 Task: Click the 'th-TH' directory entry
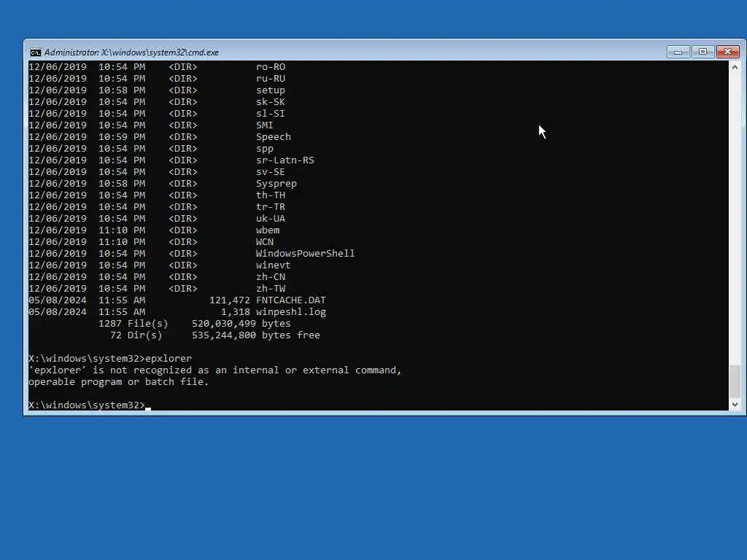(x=271, y=195)
